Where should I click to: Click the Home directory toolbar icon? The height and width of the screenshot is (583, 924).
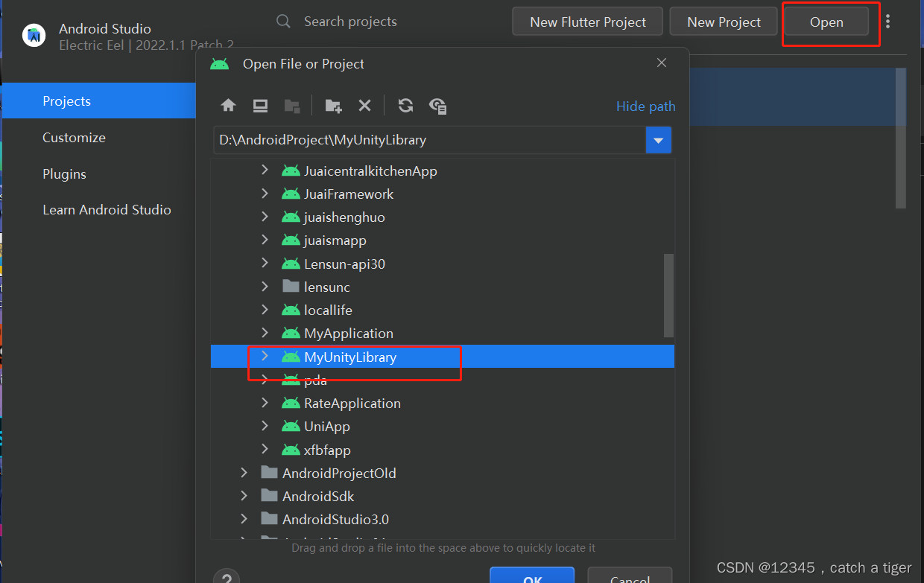pos(229,106)
